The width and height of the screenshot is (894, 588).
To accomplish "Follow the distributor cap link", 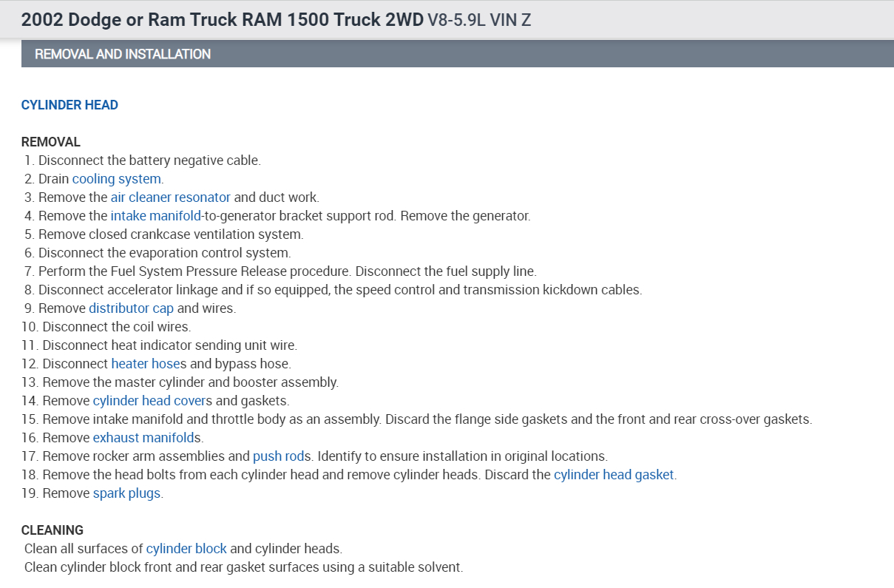I will tap(131, 308).
